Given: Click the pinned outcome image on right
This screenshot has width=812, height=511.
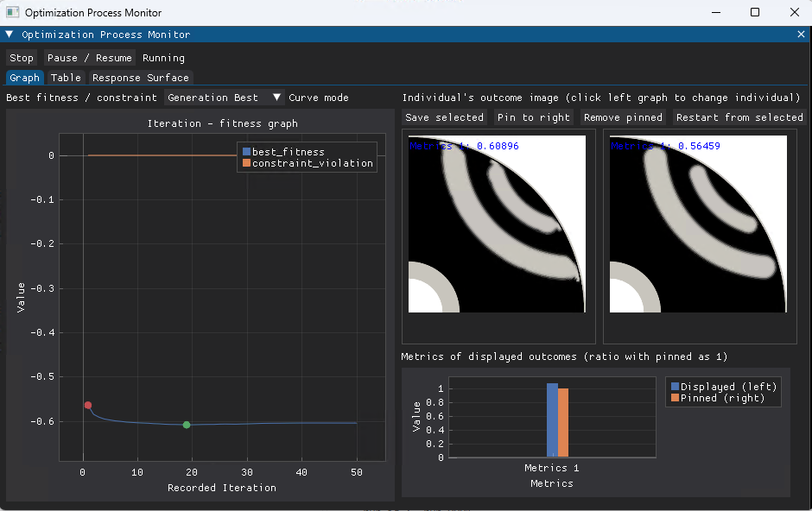Looking at the screenshot, I should 698,224.
